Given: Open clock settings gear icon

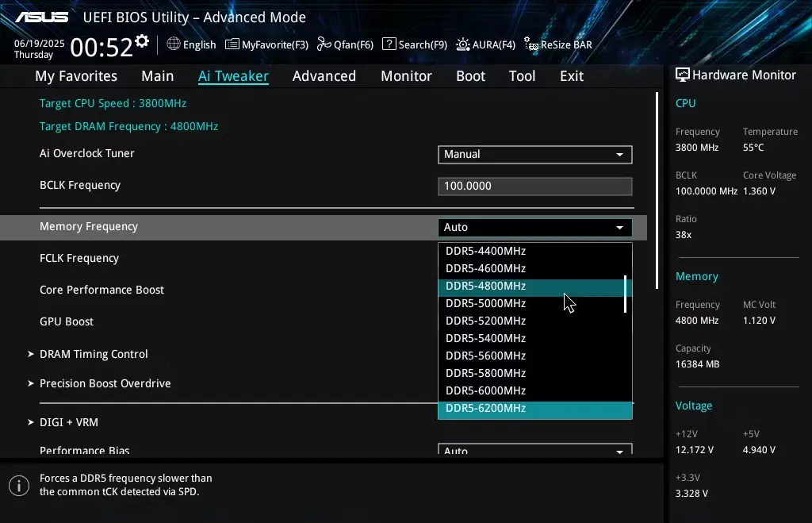Looking at the screenshot, I should pyautogui.click(x=142, y=41).
